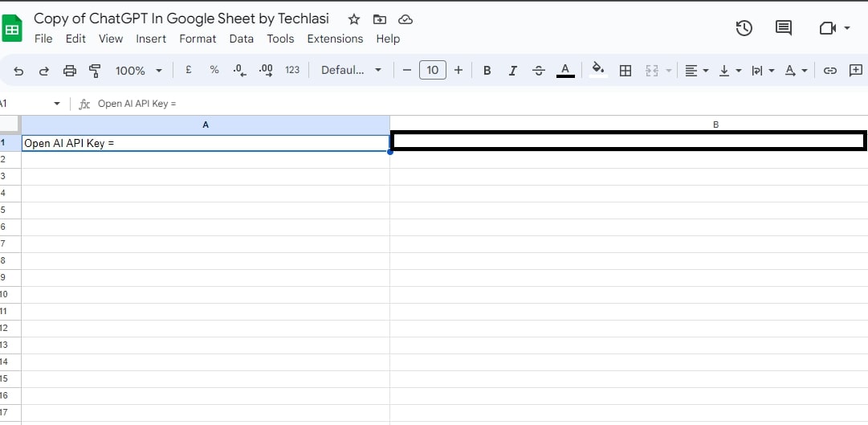Click the formula bar text
Image resolution: width=868 pixels, height=425 pixels.
(x=137, y=104)
